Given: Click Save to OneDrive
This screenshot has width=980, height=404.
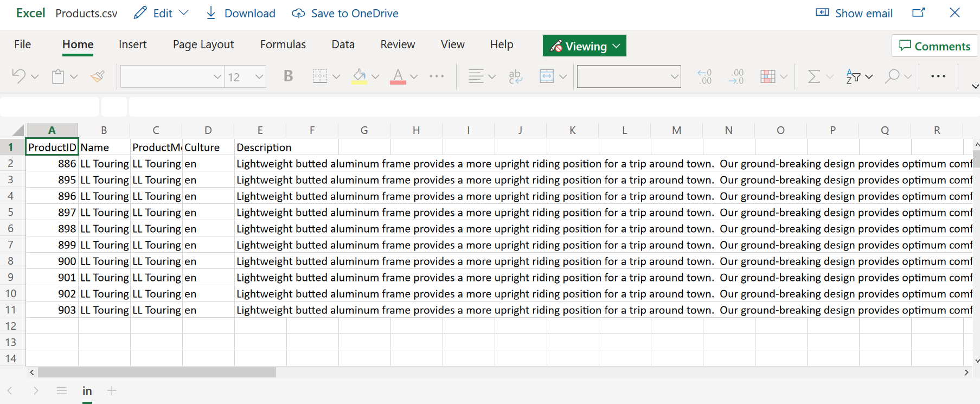Looking at the screenshot, I should coord(345,14).
